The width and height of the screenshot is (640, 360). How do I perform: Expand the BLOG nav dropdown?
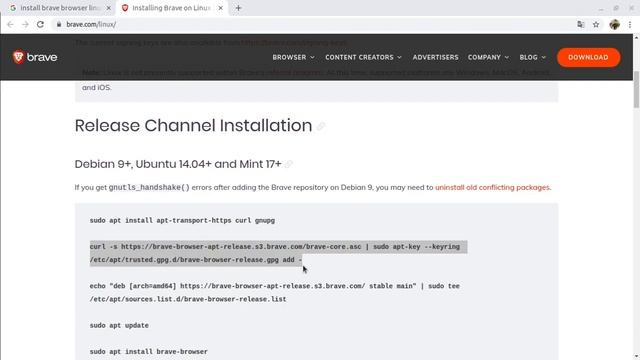click(x=532, y=57)
